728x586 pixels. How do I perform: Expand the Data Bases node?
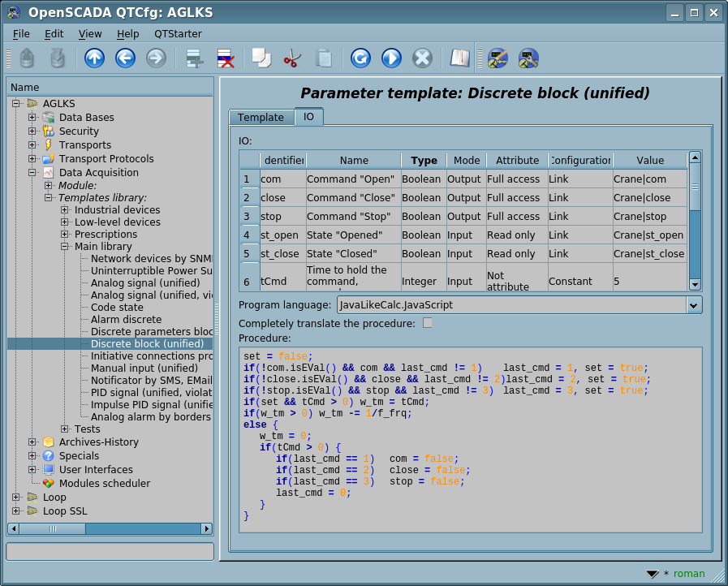[x=32, y=117]
